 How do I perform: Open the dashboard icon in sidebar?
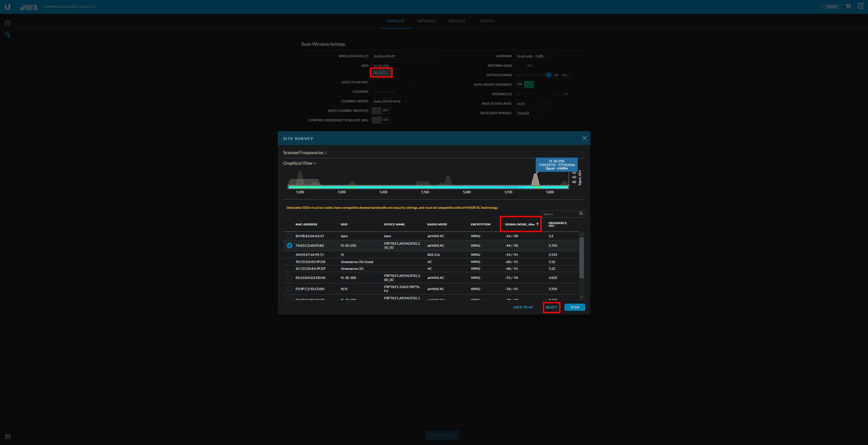(x=7, y=23)
